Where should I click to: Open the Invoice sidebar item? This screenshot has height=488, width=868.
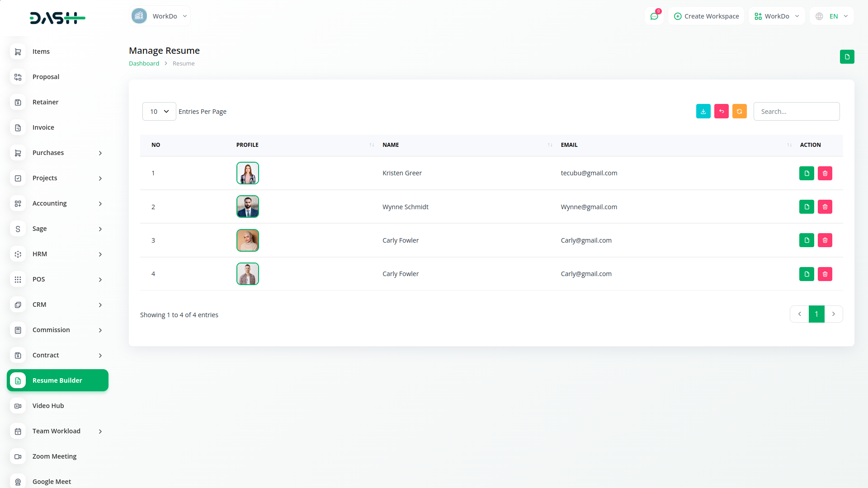coord(43,127)
